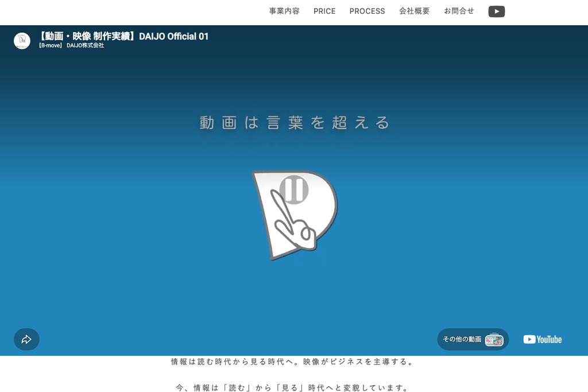
Task: Pause the video with center pause button
Action: pyautogui.click(x=294, y=189)
